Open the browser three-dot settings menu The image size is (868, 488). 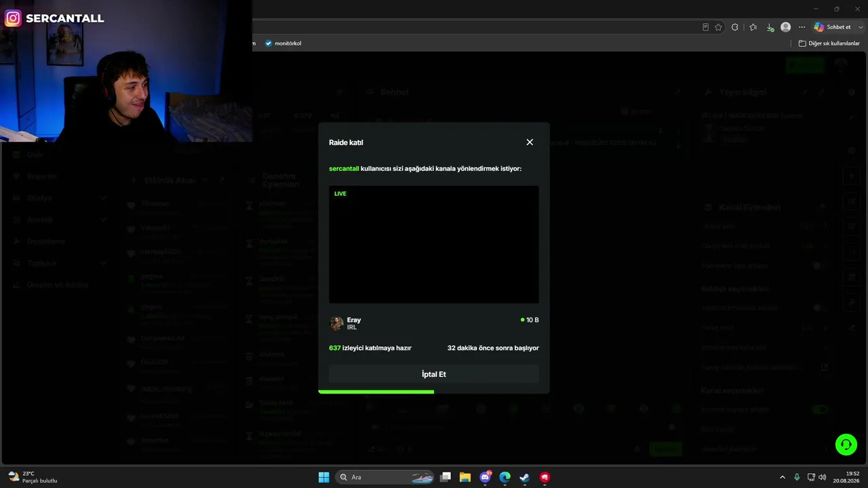802,27
